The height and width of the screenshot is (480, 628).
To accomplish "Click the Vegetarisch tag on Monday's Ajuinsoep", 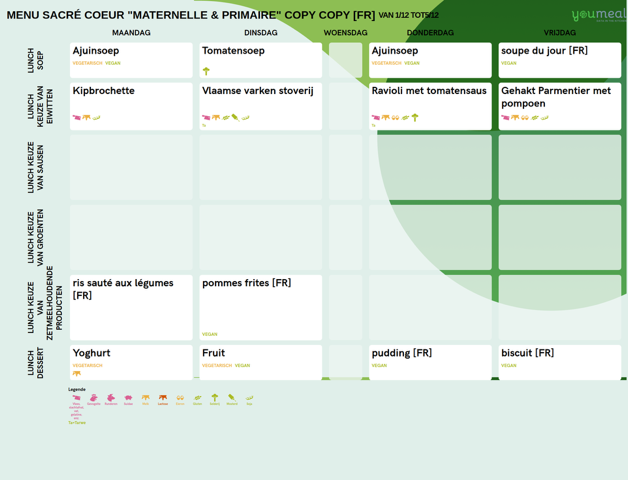I will [x=87, y=63].
